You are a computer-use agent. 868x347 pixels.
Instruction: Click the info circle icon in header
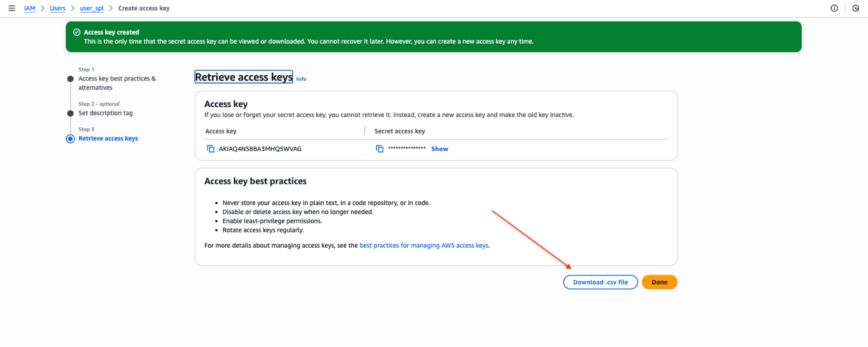[x=834, y=8]
